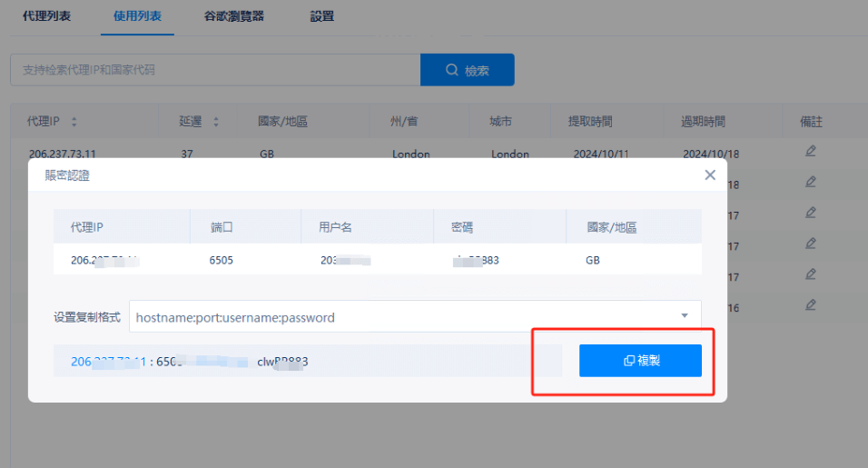Go to the 設置 tab
The image size is (868, 468).
[321, 16]
